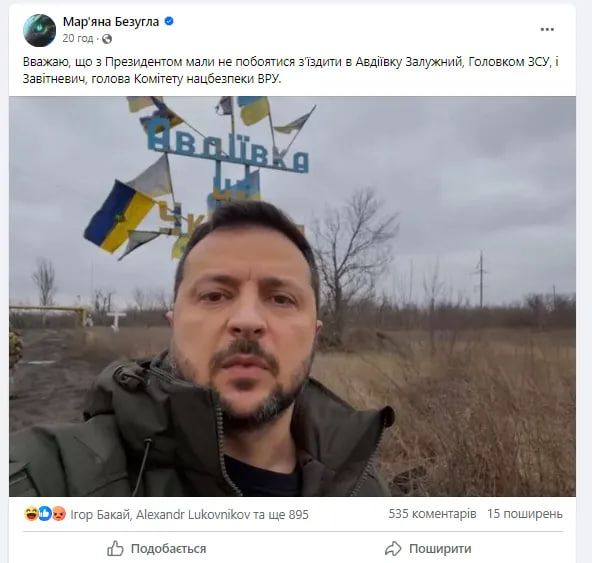Open the three-dot post options menu
This screenshot has height=563, width=592.
pyautogui.click(x=547, y=29)
